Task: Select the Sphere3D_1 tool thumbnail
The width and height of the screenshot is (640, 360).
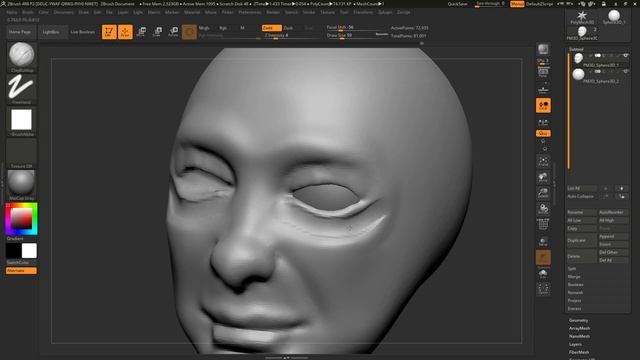Action: coord(613,16)
